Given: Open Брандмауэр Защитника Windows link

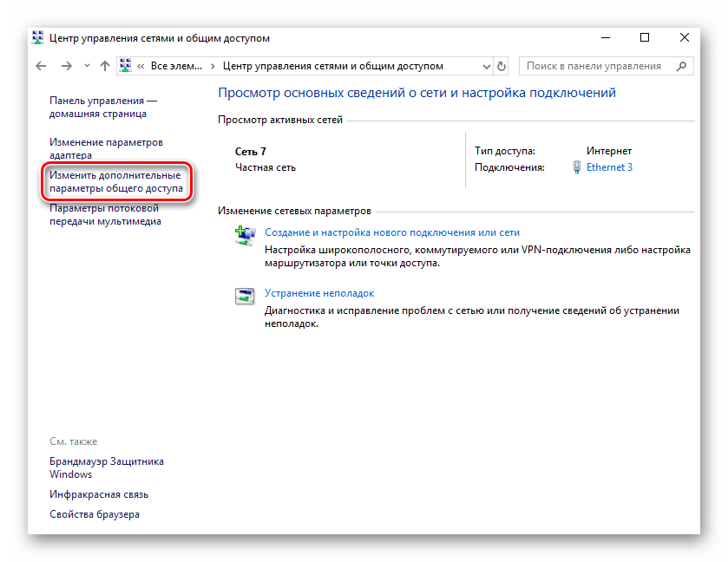Looking at the screenshot, I should [x=106, y=467].
